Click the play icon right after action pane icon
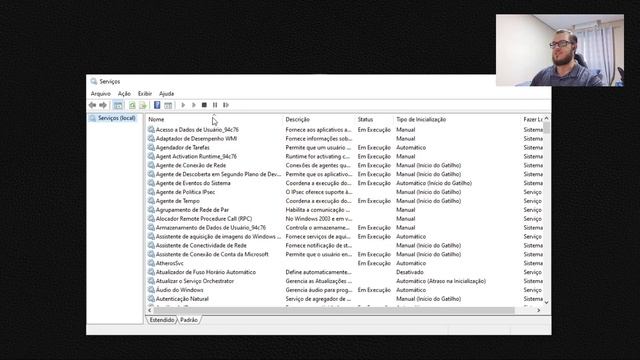Viewport: 640px width, 360px height. pos(183,105)
